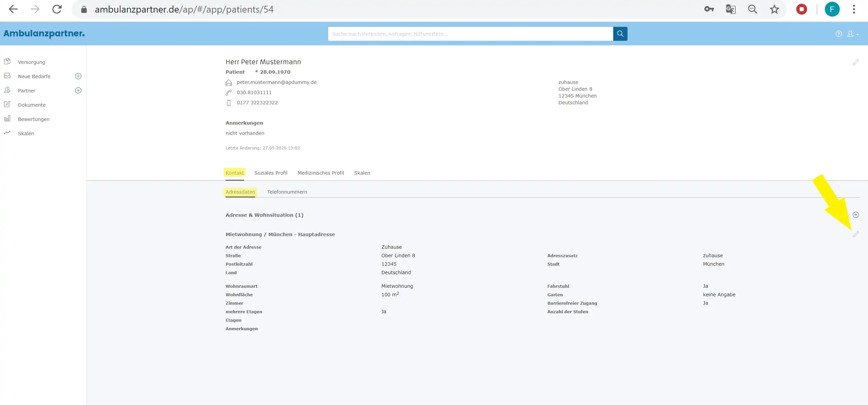Click the Bewertungen bar chart icon

tap(7, 118)
